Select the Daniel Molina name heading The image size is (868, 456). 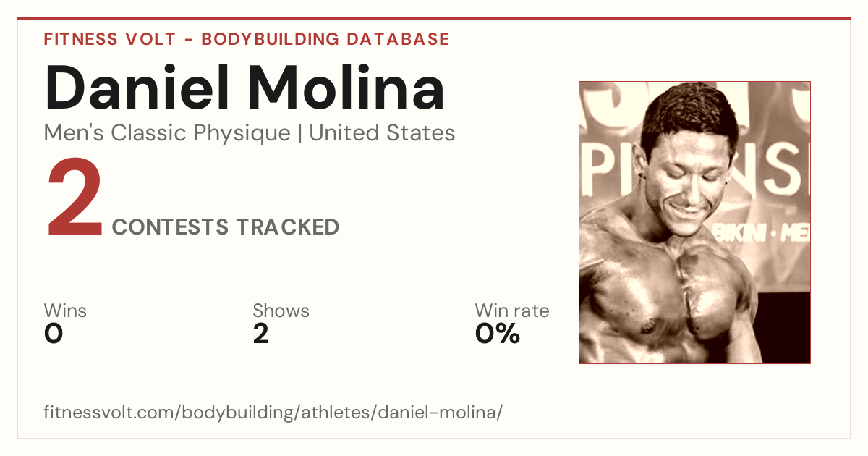[244, 88]
